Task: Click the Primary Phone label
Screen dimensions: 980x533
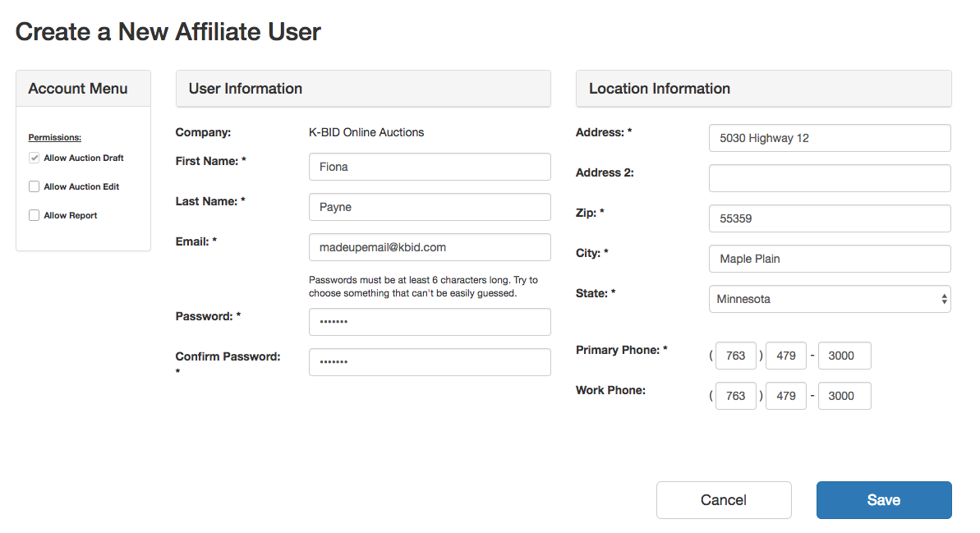Action: [x=621, y=350]
